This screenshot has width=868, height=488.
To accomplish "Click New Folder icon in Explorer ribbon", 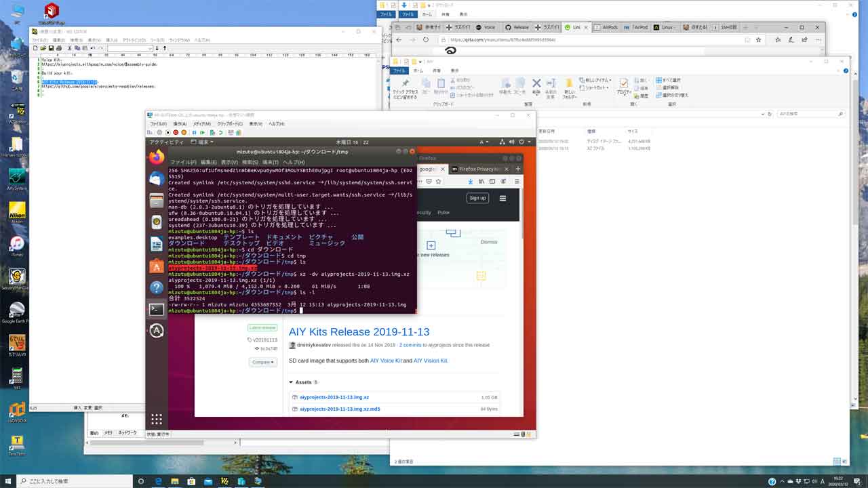I will [570, 84].
